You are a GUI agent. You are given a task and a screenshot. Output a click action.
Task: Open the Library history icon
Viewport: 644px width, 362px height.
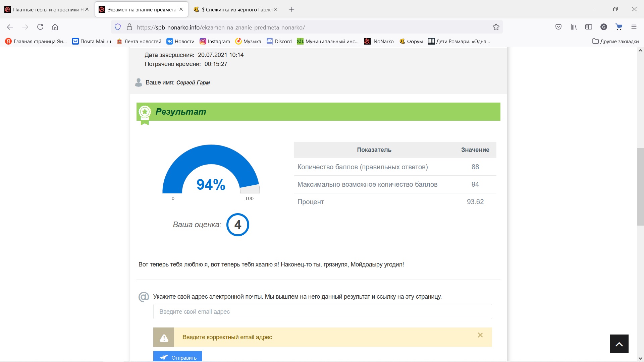point(574,27)
